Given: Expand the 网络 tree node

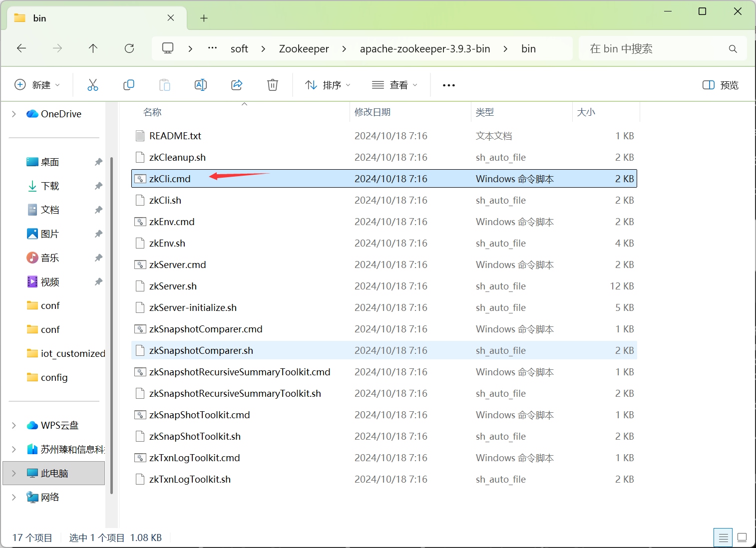Looking at the screenshot, I should tap(14, 497).
